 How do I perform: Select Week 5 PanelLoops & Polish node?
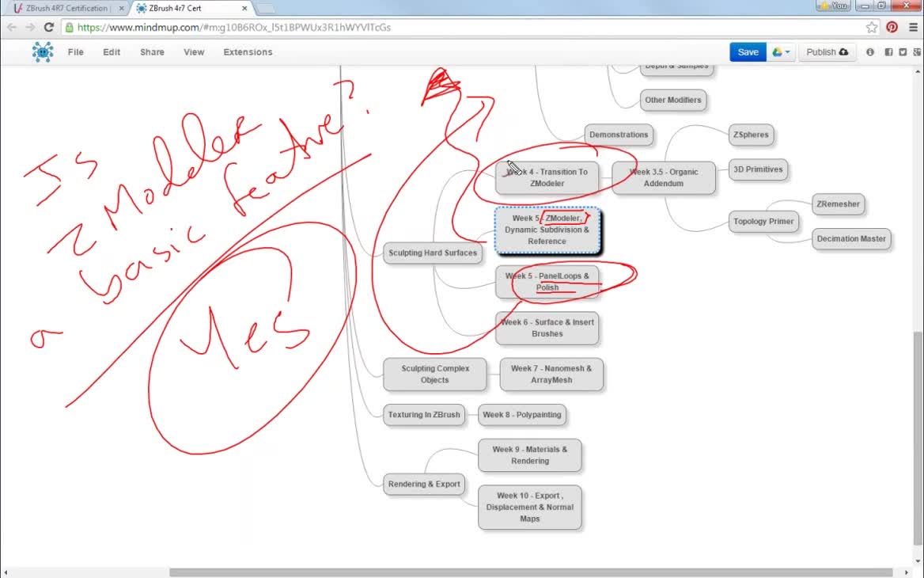[x=547, y=281]
